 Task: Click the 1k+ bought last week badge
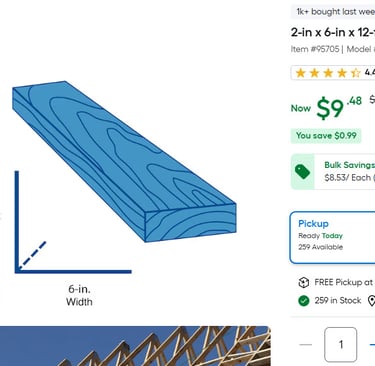(x=333, y=12)
